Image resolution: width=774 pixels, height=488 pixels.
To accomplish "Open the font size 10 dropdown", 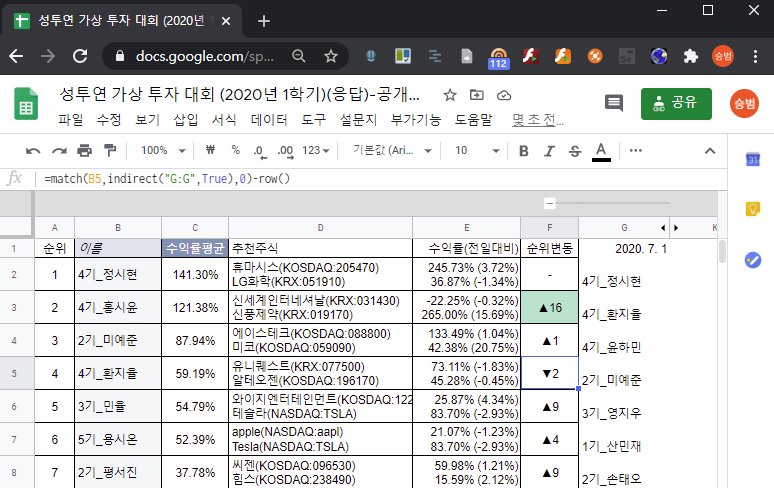I will [477, 150].
